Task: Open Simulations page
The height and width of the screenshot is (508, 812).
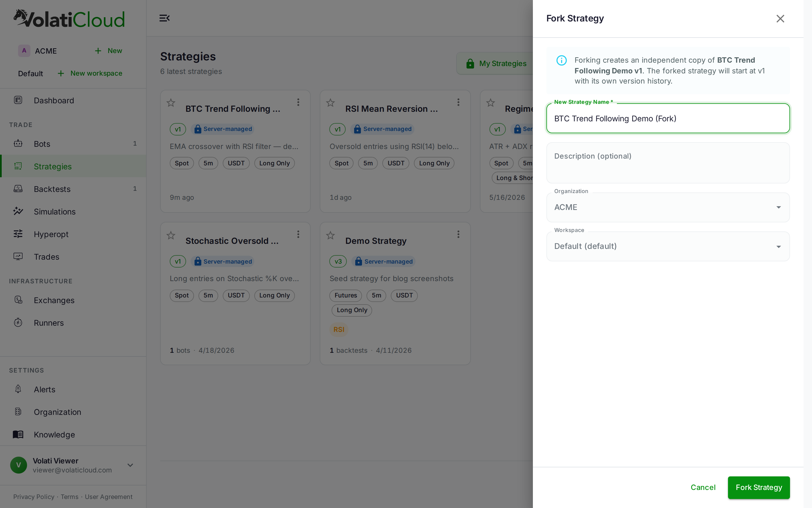Action: pyautogui.click(x=73, y=211)
